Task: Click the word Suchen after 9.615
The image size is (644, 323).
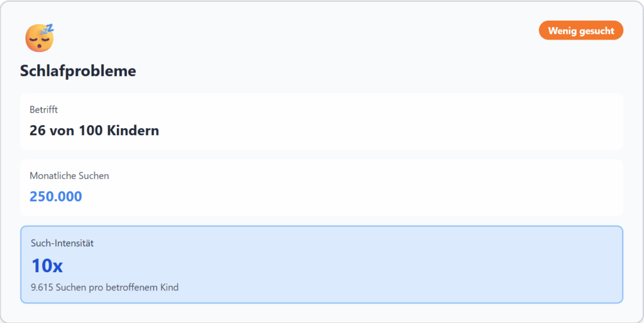Action: pos(72,288)
